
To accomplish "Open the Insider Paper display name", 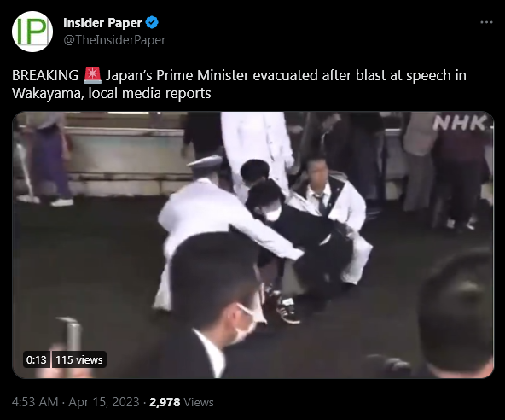I will (102, 23).
